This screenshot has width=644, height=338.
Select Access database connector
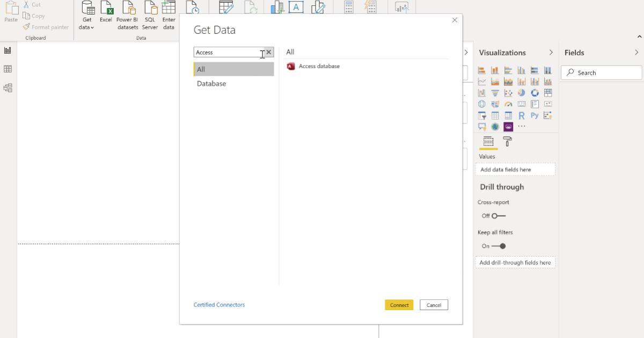coord(313,67)
